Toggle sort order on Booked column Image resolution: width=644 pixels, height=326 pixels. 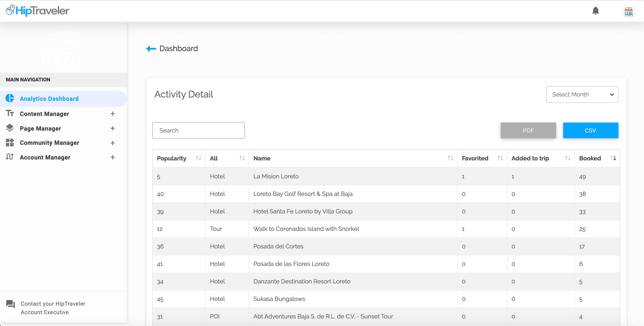613,158
